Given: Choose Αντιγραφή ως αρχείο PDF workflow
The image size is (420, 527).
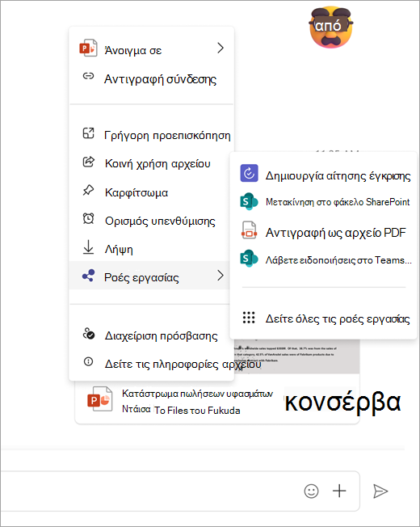Looking at the screenshot, I should (x=324, y=232).
